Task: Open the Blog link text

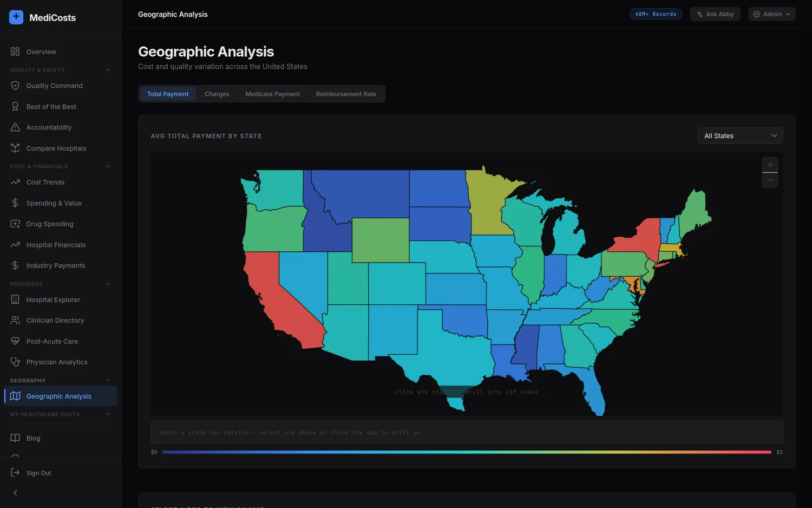Action: [34, 438]
